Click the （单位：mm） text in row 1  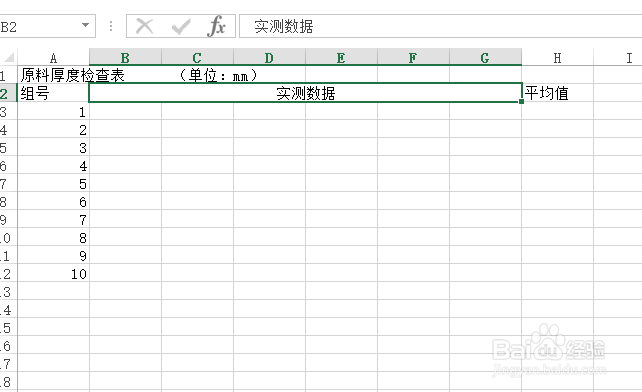(218, 75)
